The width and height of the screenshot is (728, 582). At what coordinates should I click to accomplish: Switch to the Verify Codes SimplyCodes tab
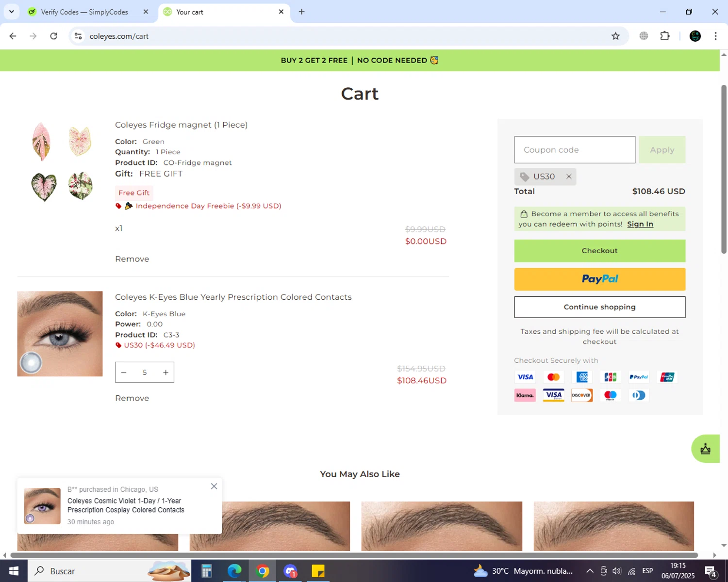tap(84, 12)
